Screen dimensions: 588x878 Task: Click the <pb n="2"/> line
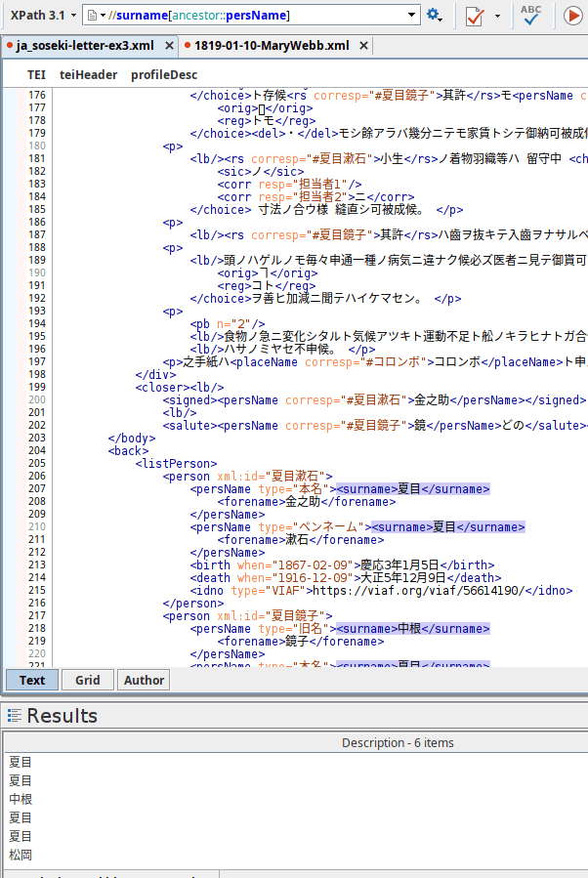pyautogui.click(x=228, y=323)
